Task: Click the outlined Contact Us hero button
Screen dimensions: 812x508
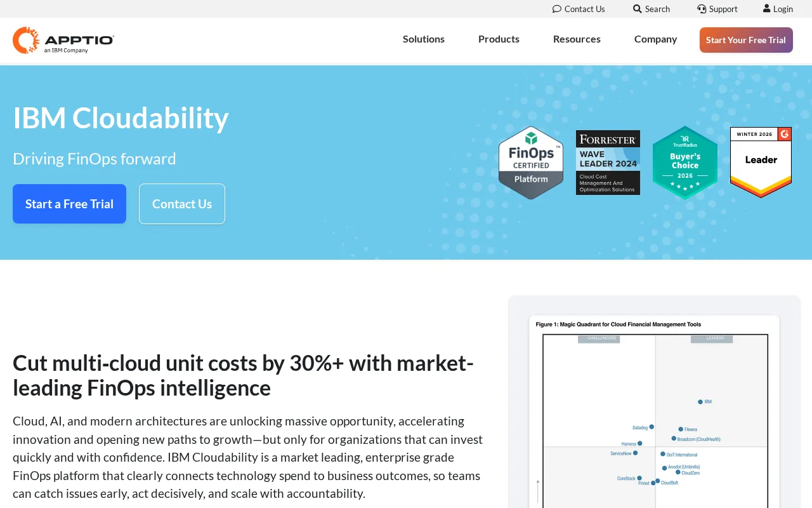Action: (182, 204)
